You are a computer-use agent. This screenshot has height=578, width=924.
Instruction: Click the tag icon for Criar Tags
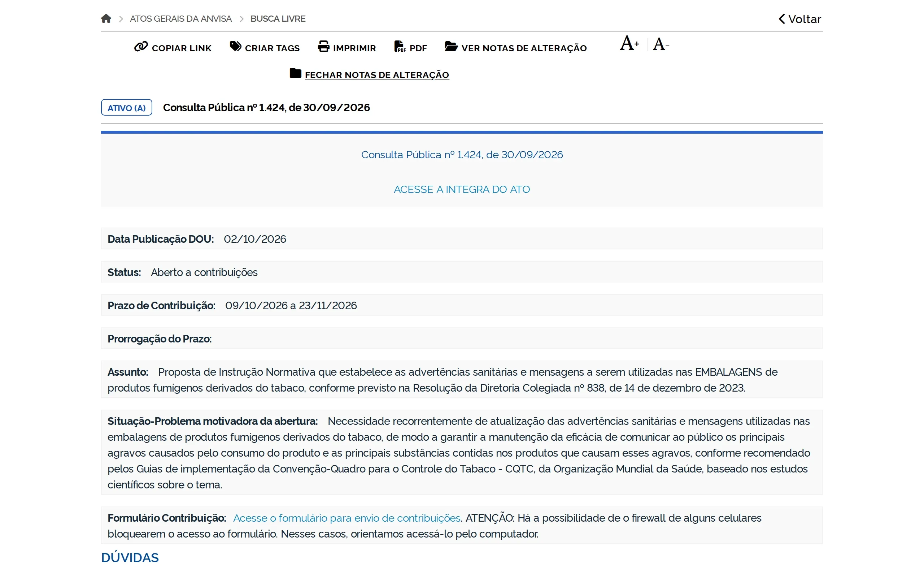[x=236, y=46]
